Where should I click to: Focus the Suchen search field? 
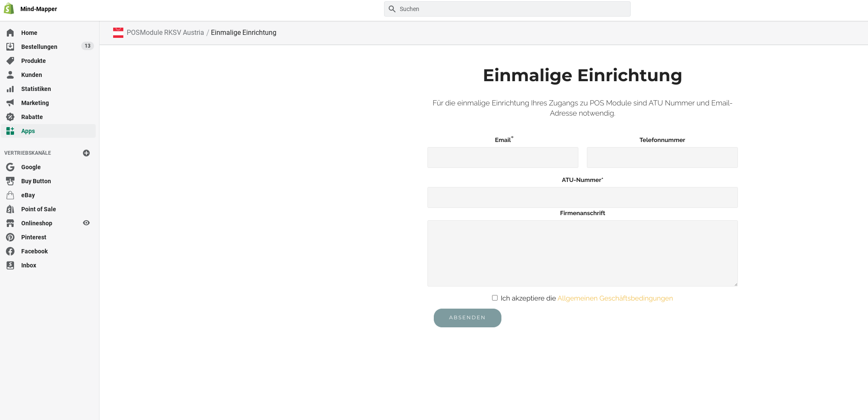pyautogui.click(x=507, y=9)
